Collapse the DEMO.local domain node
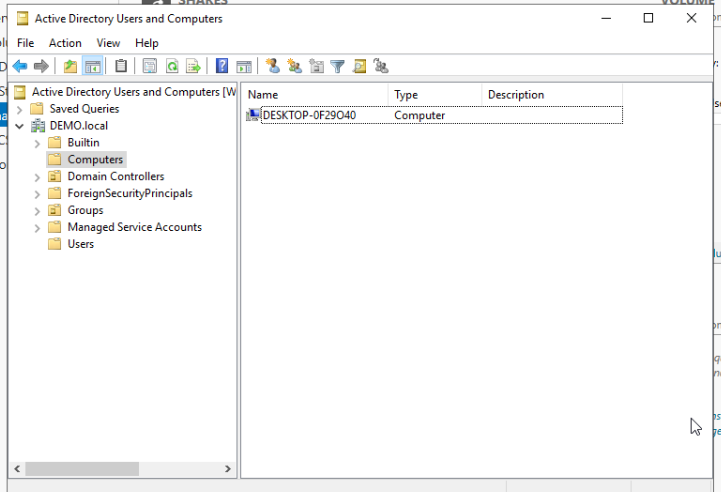 click(20, 126)
